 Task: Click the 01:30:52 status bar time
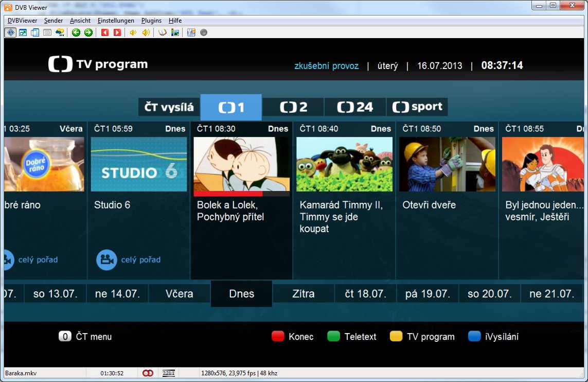[x=112, y=373]
